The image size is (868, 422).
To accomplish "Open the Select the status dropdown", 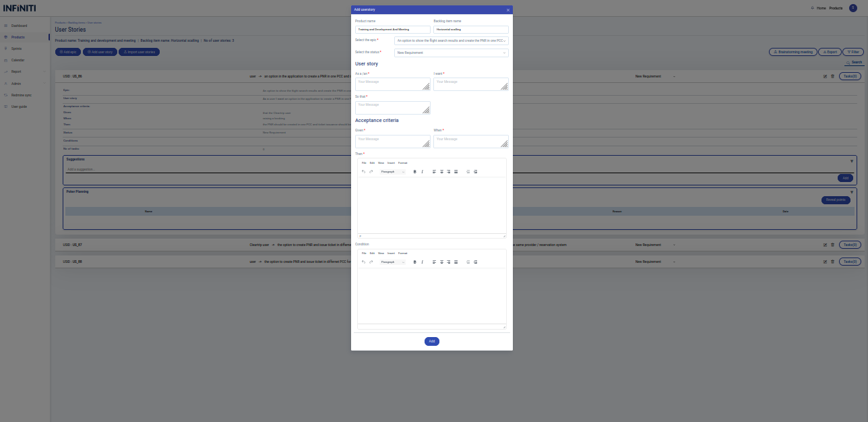I will point(451,53).
